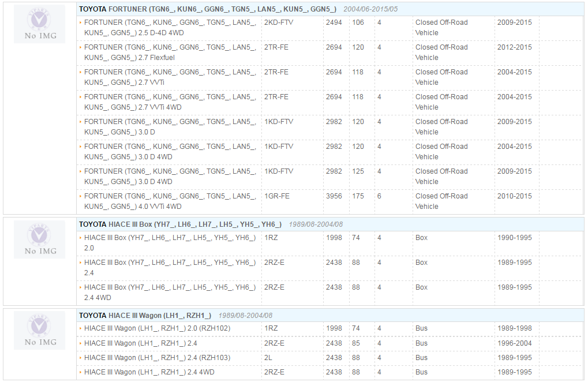Image resolution: width=588 pixels, height=382 pixels.
Task: Open the TOYOTA FORTUNER section heading
Action: [x=207, y=9]
